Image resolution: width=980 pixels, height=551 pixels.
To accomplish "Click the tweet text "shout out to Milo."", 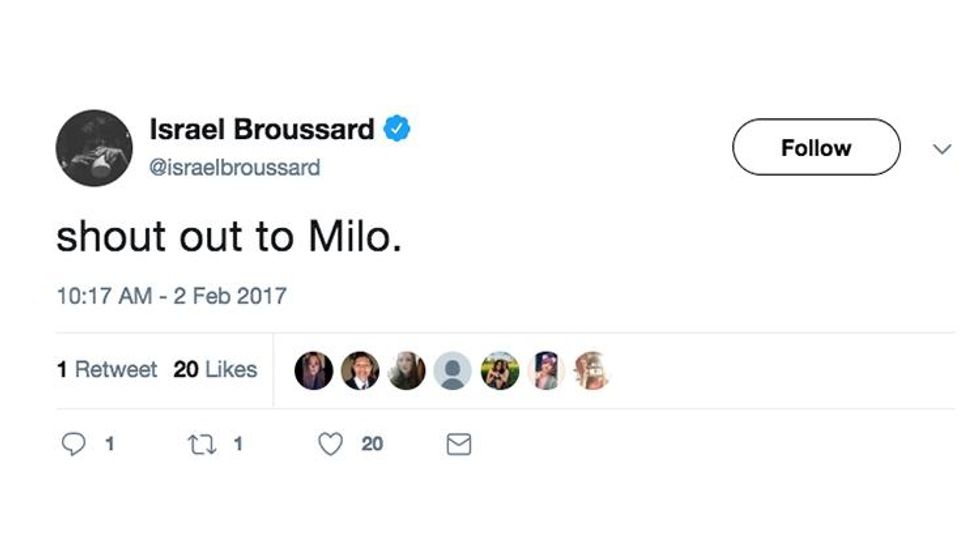I will [x=229, y=237].
